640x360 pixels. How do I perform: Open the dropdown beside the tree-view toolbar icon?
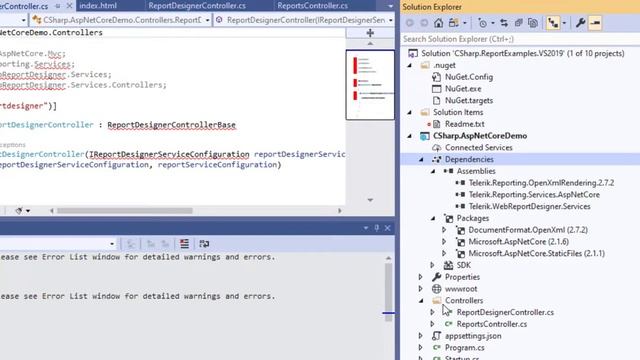[x=564, y=23]
